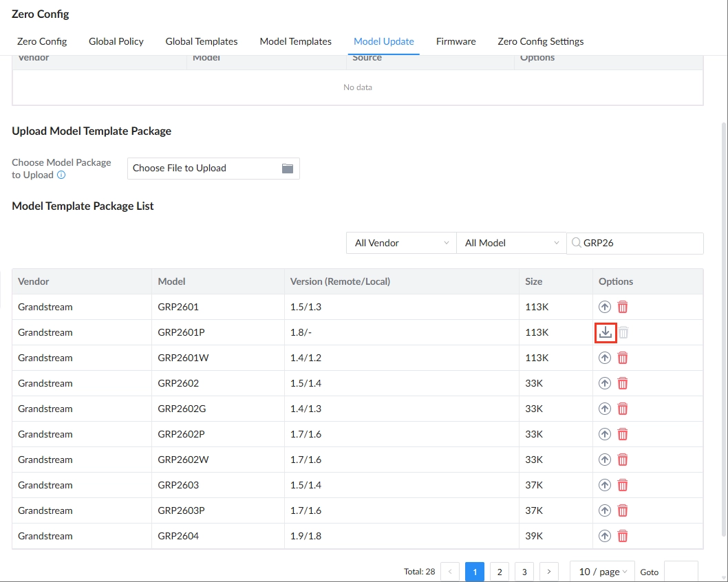Click the vertical page scrollbar
Screen dimensions: 728x582
(724, 329)
